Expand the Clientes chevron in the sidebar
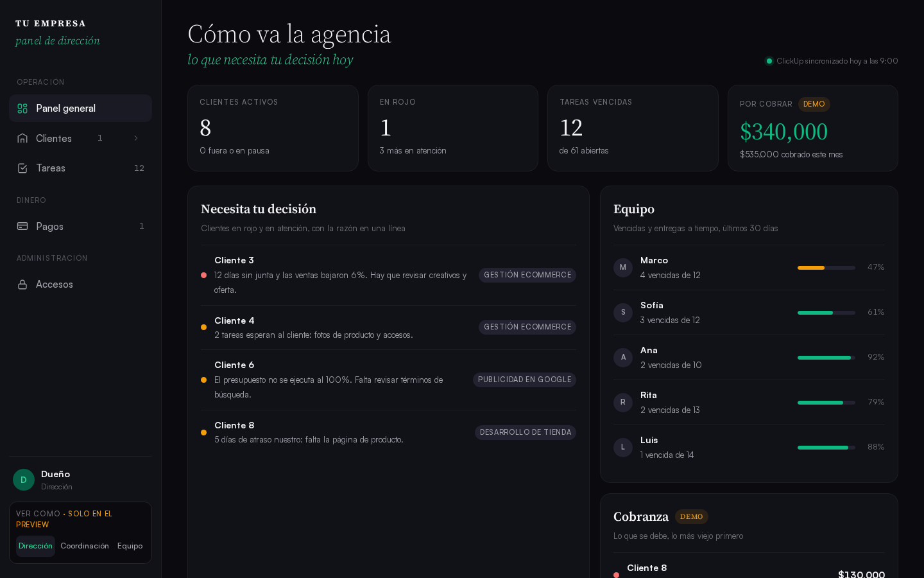 click(x=135, y=138)
